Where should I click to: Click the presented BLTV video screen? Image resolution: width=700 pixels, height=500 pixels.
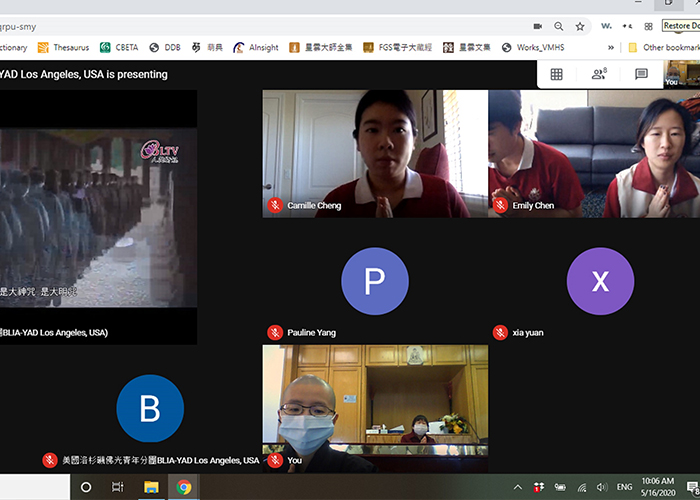(98, 217)
